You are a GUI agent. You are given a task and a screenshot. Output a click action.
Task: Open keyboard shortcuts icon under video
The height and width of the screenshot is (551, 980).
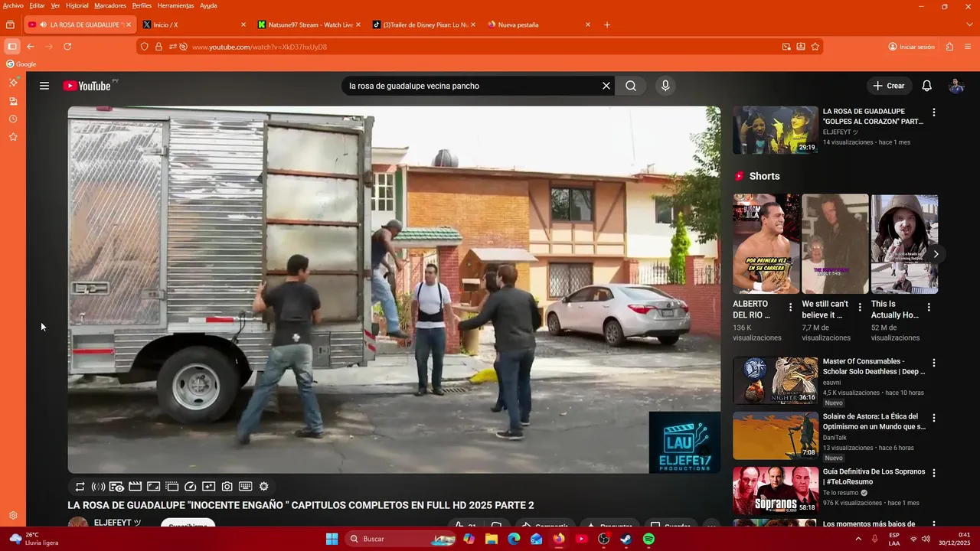[246, 487]
